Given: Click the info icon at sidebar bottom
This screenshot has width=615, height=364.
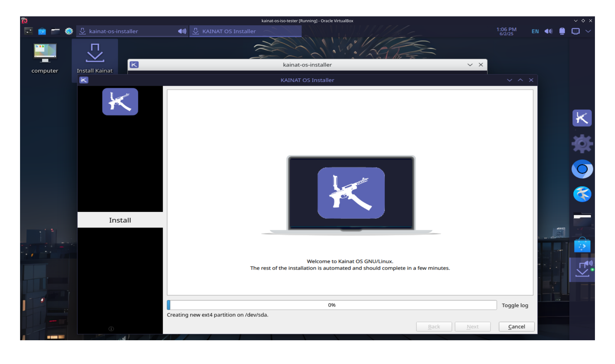Looking at the screenshot, I should pos(111,329).
